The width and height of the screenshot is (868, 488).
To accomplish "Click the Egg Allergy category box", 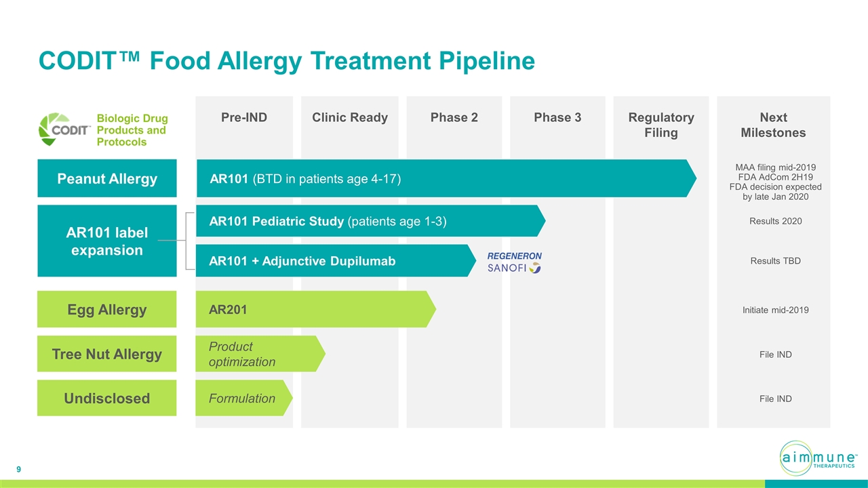I will tap(107, 310).
